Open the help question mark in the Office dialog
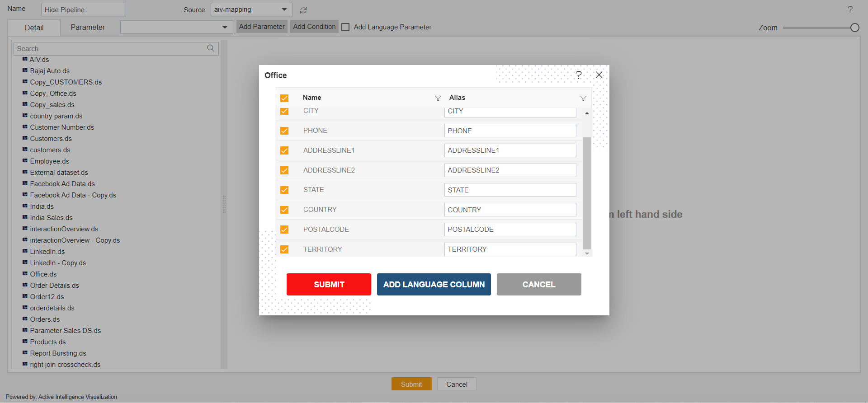Viewport: 868px width, 403px height. point(578,75)
